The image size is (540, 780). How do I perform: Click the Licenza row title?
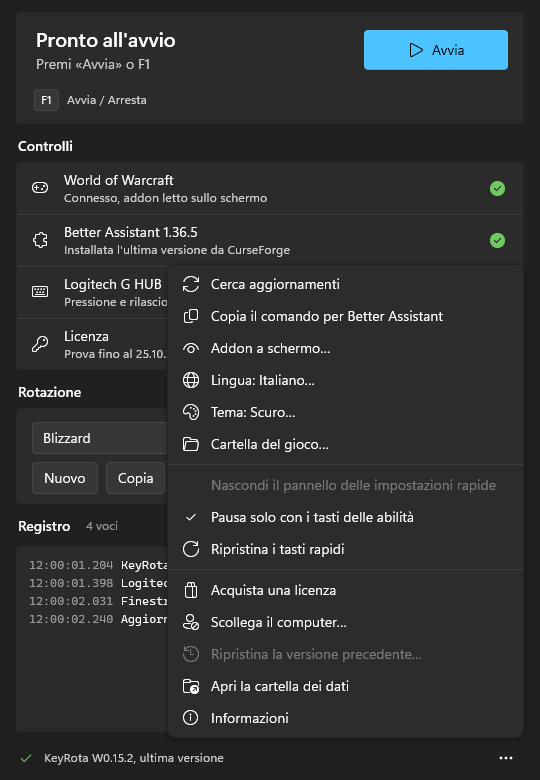[86, 336]
